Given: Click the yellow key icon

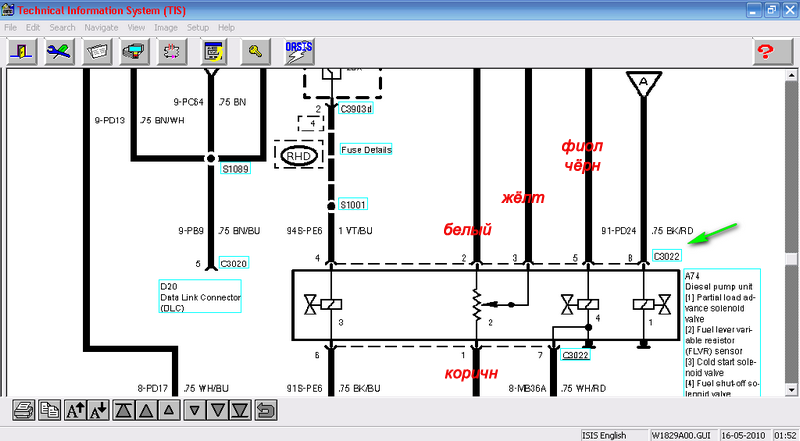Looking at the screenshot, I should click(x=254, y=51).
